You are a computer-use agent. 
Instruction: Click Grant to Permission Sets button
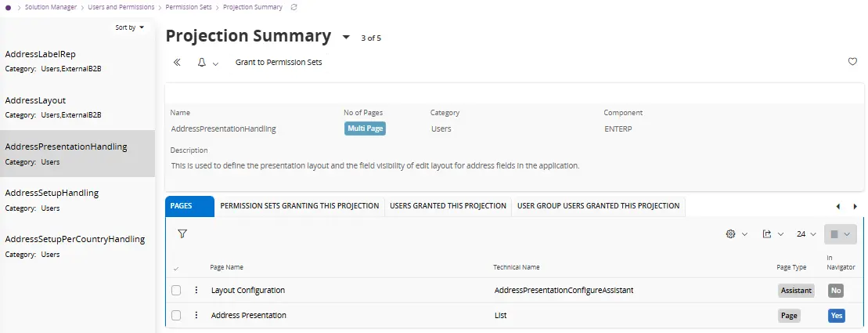click(x=279, y=62)
